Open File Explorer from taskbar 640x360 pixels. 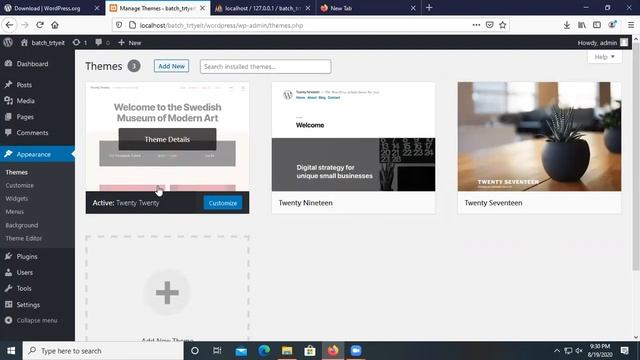[x=287, y=351]
